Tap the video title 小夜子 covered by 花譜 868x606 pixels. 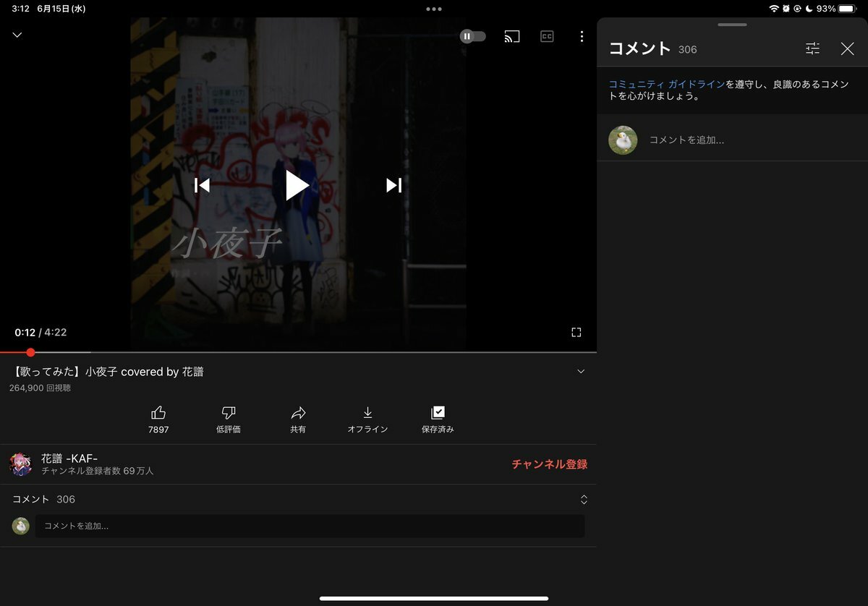108,372
